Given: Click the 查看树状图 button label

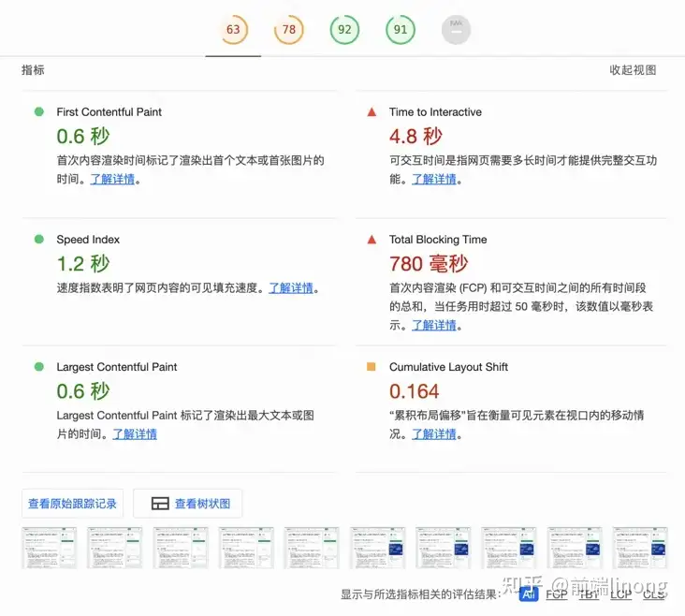Looking at the screenshot, I should tap(202, 504).
